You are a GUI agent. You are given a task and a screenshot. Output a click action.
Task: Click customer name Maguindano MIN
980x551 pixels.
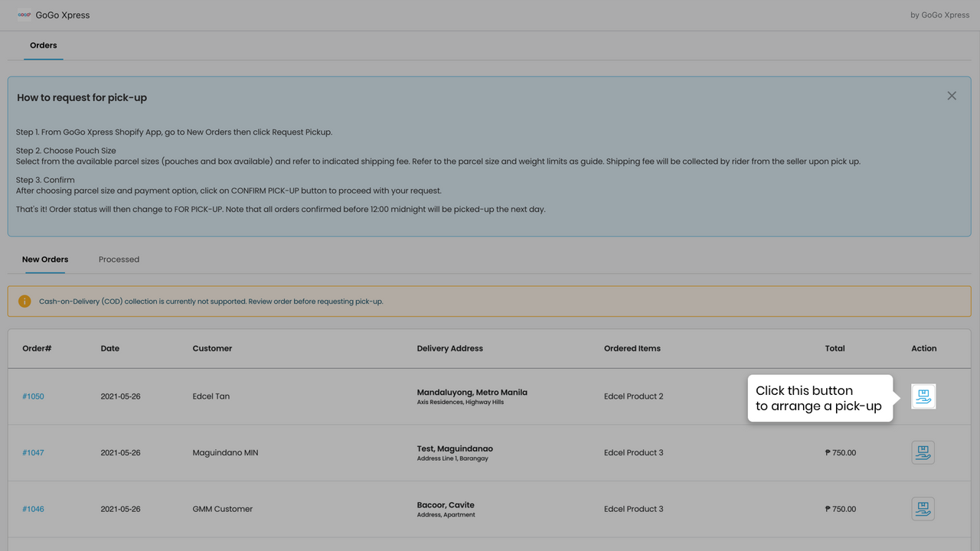coord(226,452)
